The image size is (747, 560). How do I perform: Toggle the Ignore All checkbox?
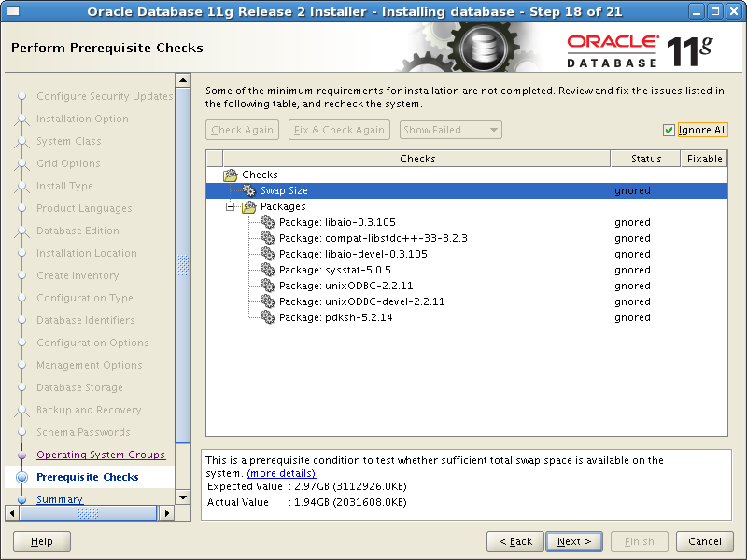[669, 130]
